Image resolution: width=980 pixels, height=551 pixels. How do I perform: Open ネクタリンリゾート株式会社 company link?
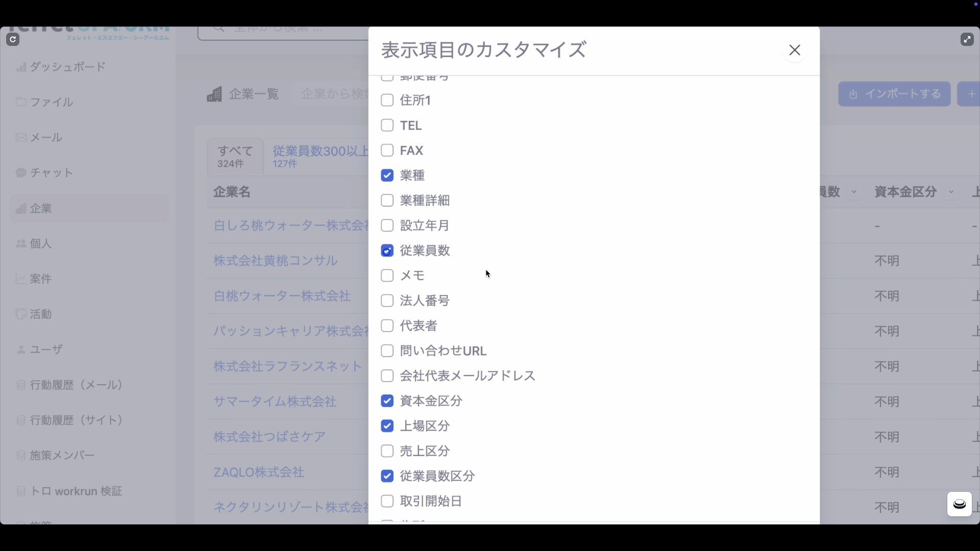pos(291,507)
